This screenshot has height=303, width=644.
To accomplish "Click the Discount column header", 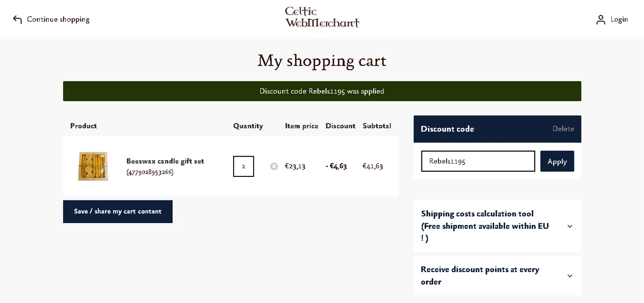I will coord(340,126).
